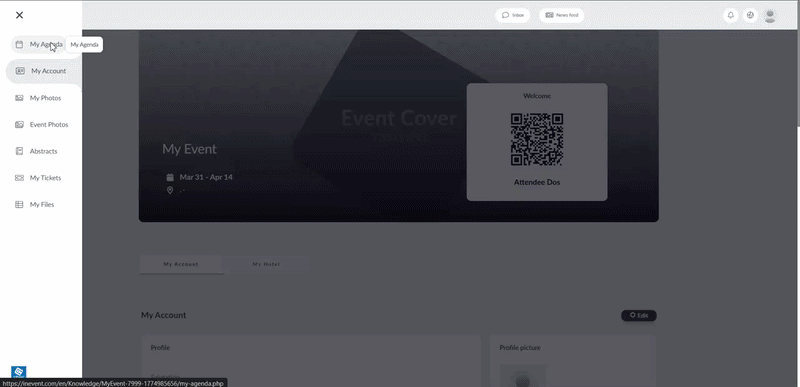Open the user profile avatar menu

click(x=770, y=16)
